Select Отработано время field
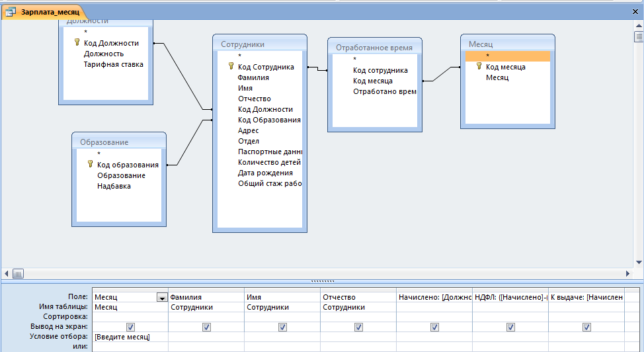 pyautogui.click(x=384, y=91)
